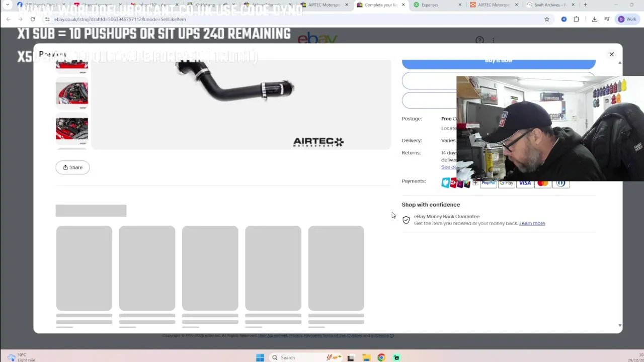This screenshot has width=644, height=362.
Task: Reload the current eBay page
Action: (x=33, y=19)
